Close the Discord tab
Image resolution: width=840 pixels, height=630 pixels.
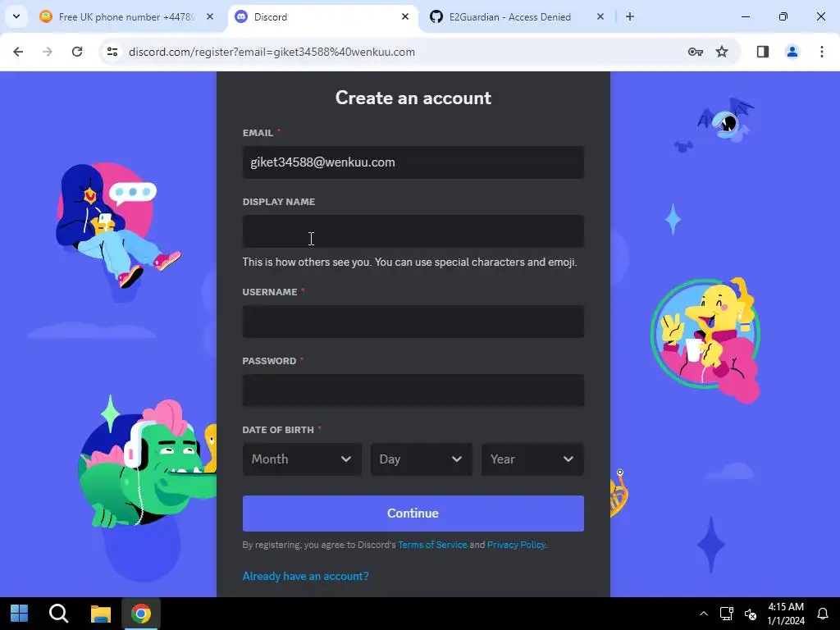405,16
